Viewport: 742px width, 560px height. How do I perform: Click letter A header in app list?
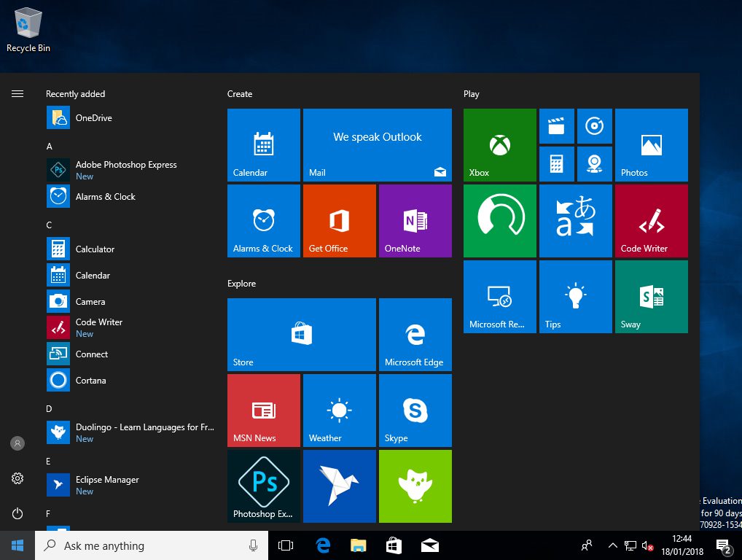tap(50, 147)
